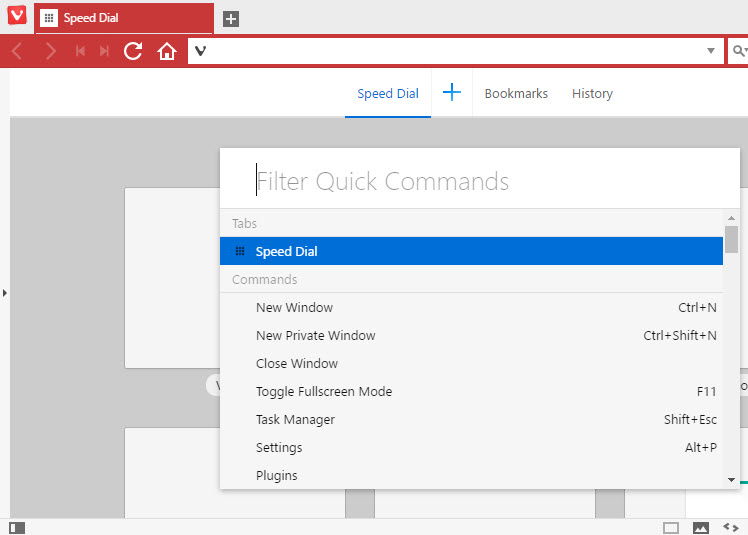
Task: Toggle image loading icon in status bar
Action: [x=701, y=527]
